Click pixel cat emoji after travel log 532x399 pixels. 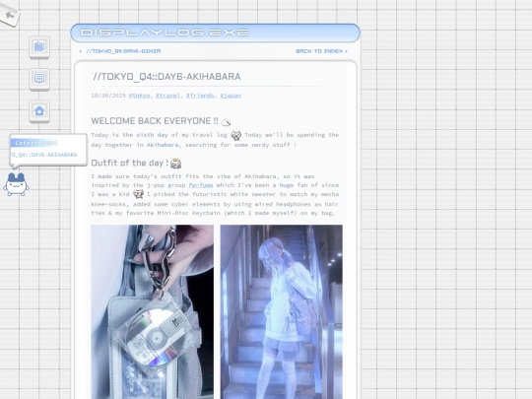(x=236, y=135)
